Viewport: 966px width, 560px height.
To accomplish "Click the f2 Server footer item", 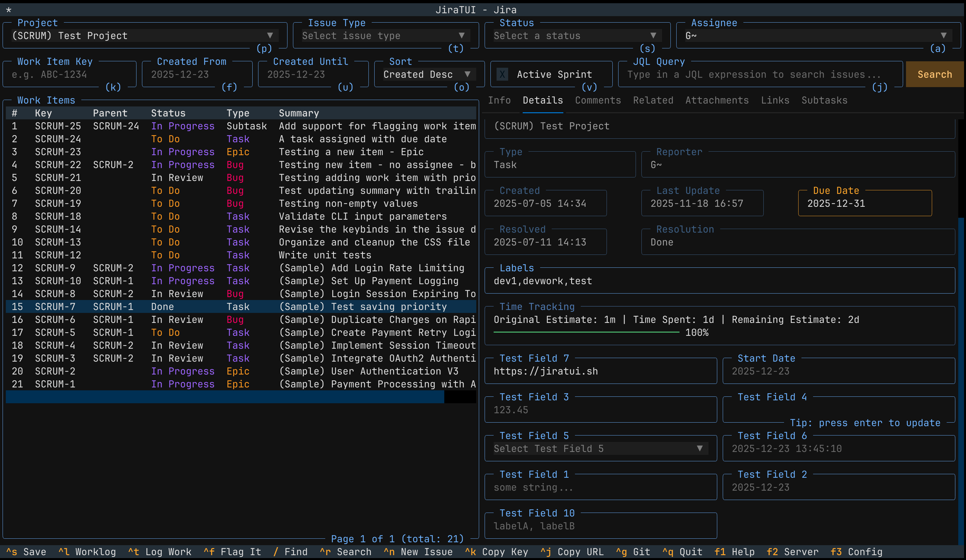I will (792, 552).
